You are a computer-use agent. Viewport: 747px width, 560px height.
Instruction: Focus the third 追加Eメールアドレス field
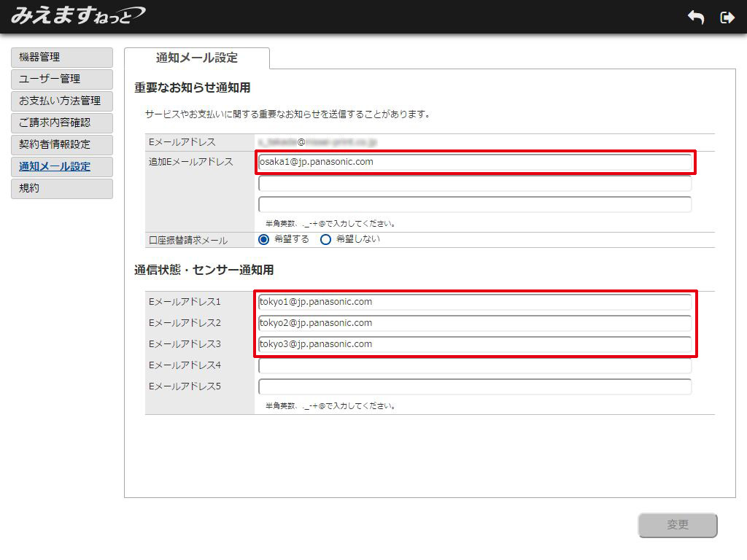tap(474, 204)
